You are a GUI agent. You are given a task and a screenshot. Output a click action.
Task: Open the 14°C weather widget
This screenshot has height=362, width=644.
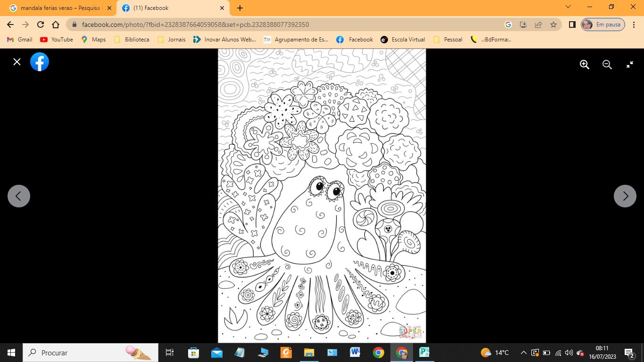coord(495,353)
